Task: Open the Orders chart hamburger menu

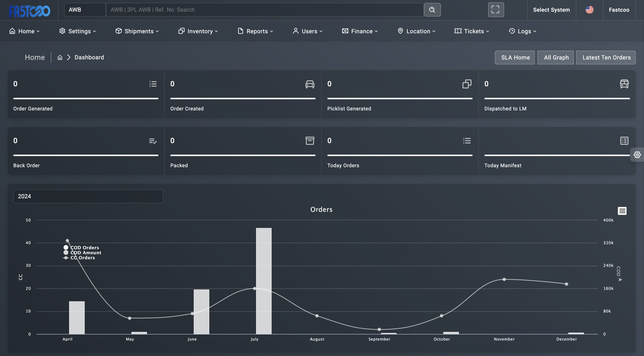Action: point(622,211)
